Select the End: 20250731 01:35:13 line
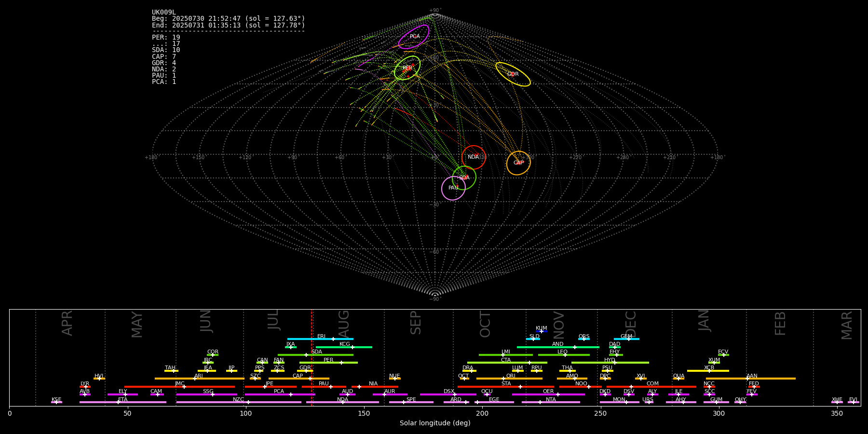Image resolution: width=868 pixels, height=434 pixels. 229,25
